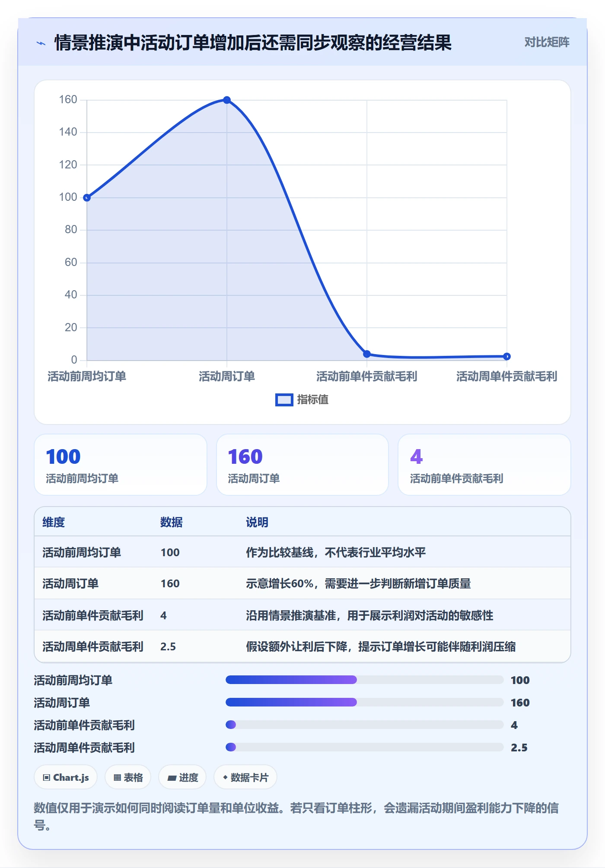
Task: Click the 4 活动前单件贡献毛利 data card
Action: [x=484, y=465]
